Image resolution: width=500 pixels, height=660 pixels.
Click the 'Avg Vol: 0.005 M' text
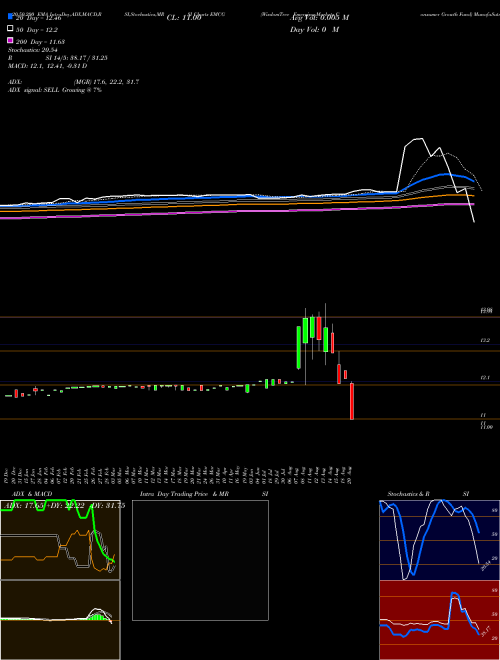click(319, 18)
